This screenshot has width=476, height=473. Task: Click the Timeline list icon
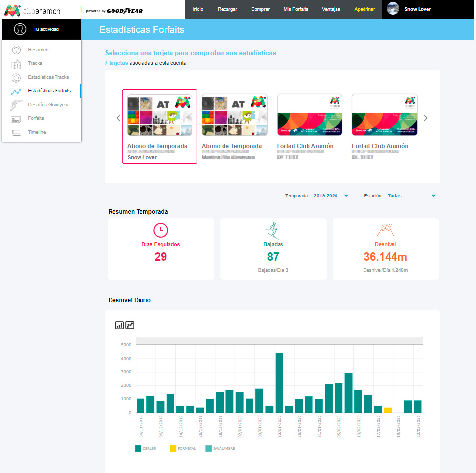click(16, 132)
